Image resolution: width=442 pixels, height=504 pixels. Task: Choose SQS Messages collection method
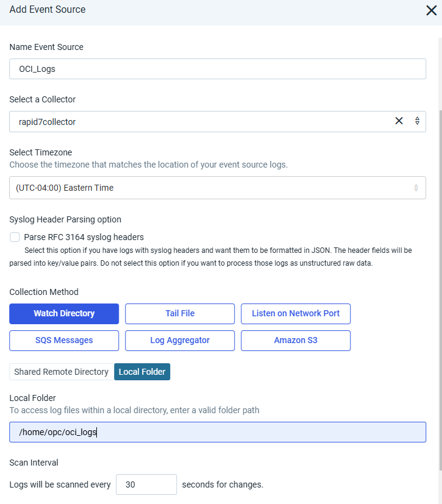click(64, 341)
